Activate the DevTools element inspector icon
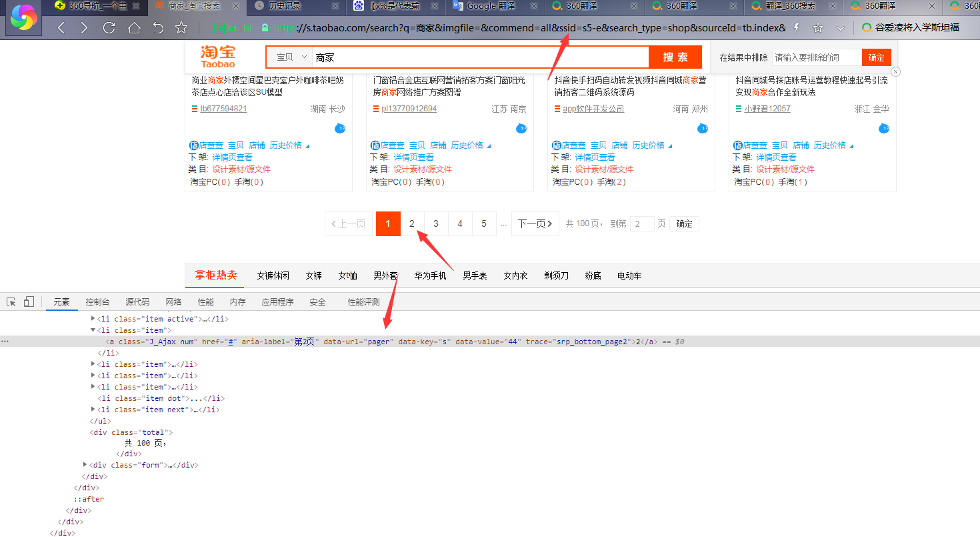The width and height of the screenshot is (980, 537). pos(11,302)
